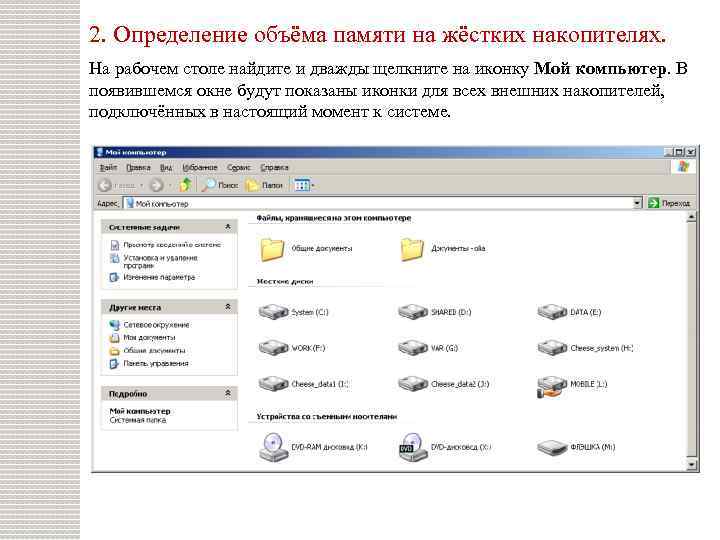
Task: Open the Вид menu
Action: (166, 168)
